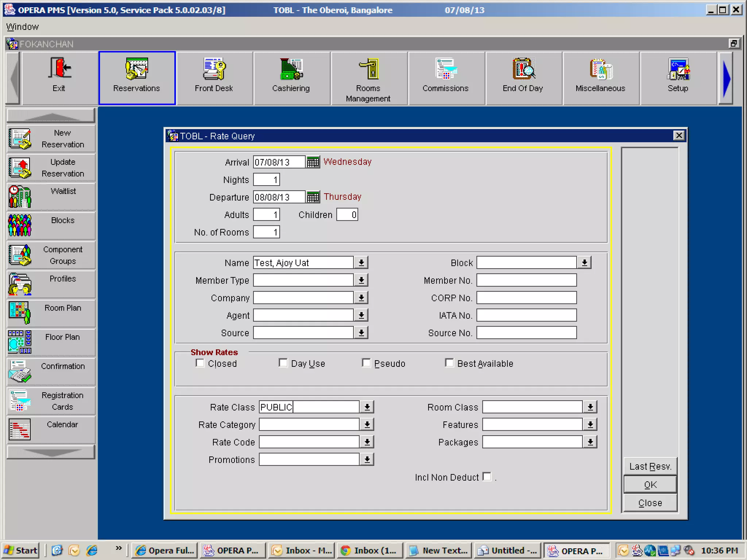Tick the Day Use checkbox

[x=283, y=363]
